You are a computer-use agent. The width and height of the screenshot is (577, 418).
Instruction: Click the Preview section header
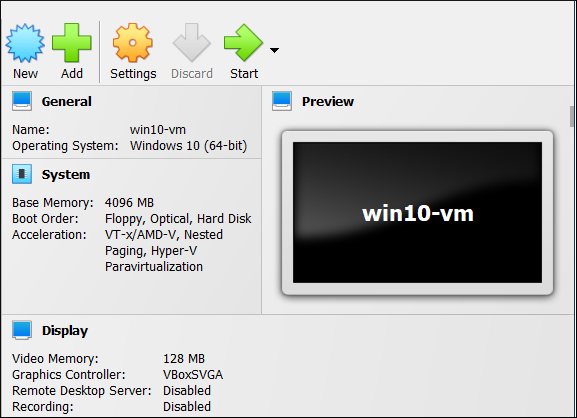pyautogui.click(x=328, y=102)
